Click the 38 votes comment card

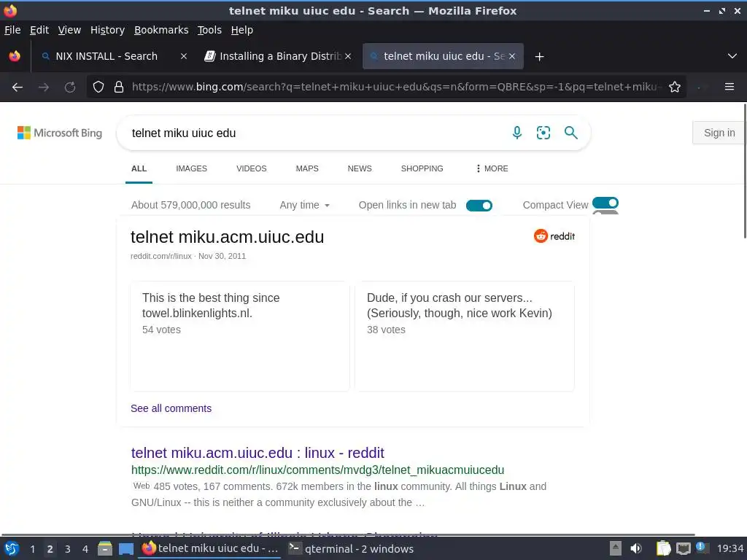[465, 336]
